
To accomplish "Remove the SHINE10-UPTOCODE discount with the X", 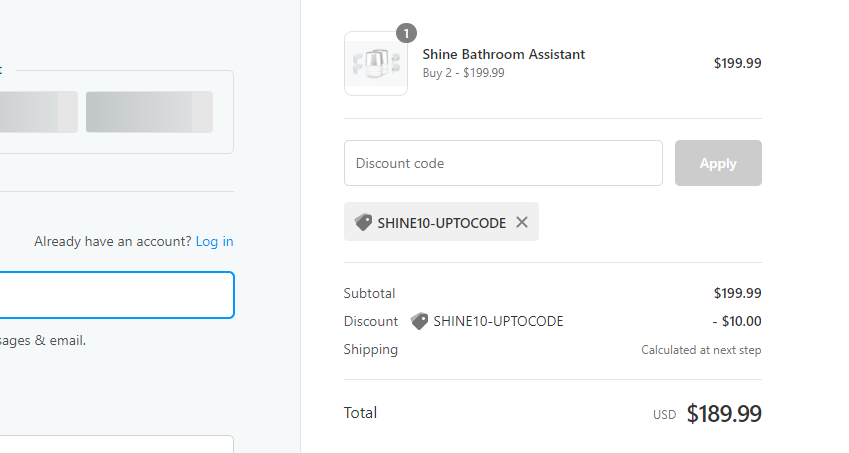I will (x=522, y=222).
